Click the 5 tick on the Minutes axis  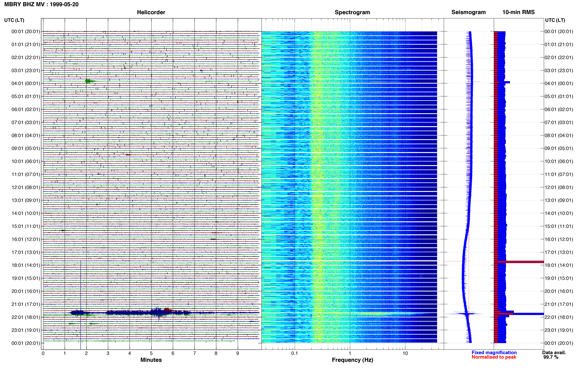coord(151,353)
